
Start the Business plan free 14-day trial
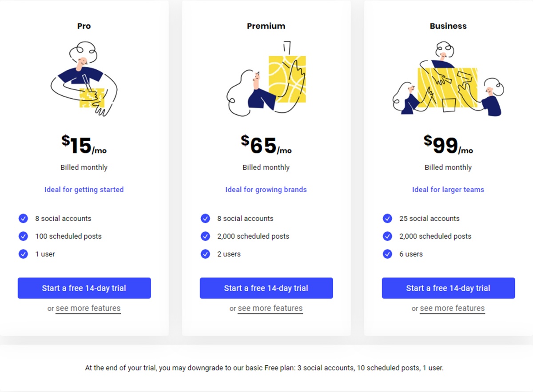tap(448, 288)
